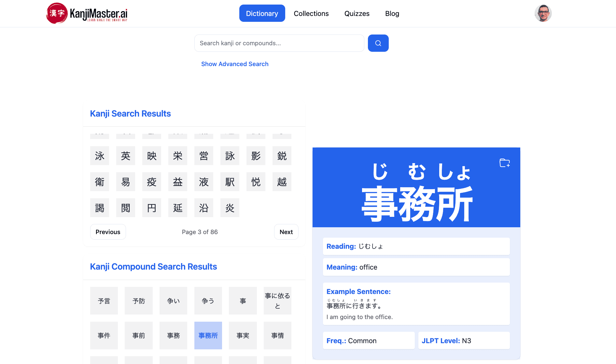Viewport: 616px width, 364px height.
Task: Go to the Quizzes page
Action: pyautogui.click(x=357, y=13)
